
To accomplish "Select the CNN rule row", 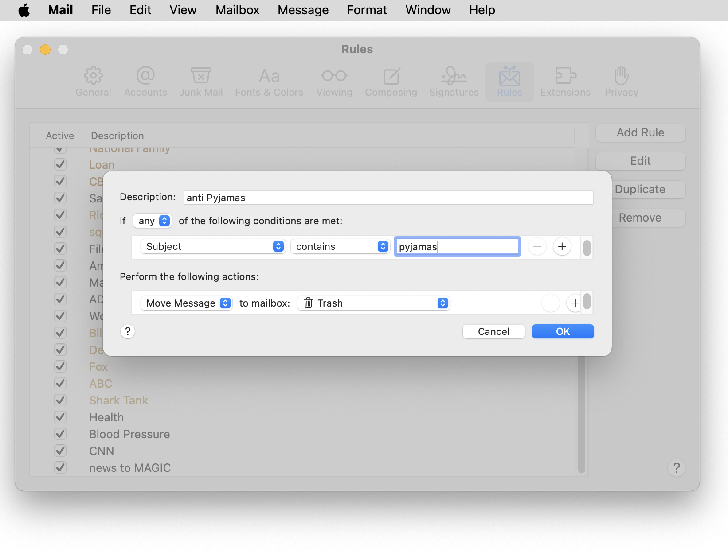I will [303, 451].
